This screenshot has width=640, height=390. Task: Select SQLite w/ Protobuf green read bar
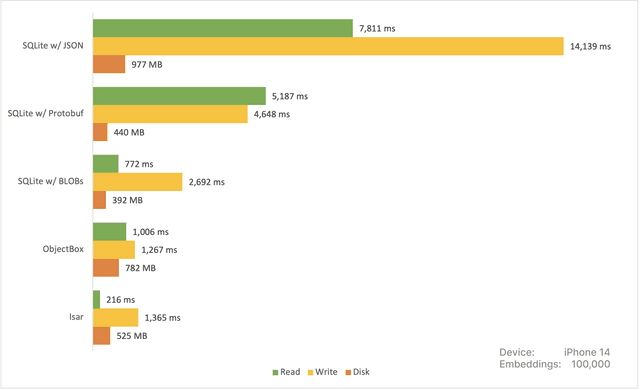(x=179, y=96)
